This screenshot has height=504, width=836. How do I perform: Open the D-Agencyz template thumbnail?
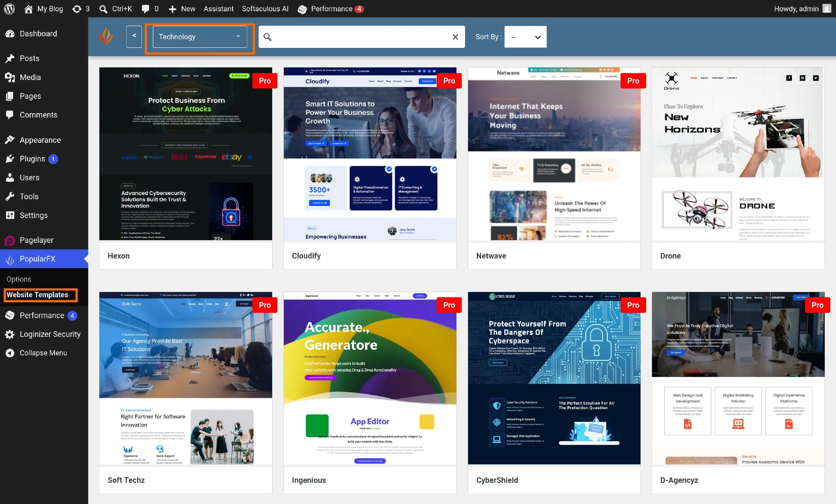pos(738,378)
